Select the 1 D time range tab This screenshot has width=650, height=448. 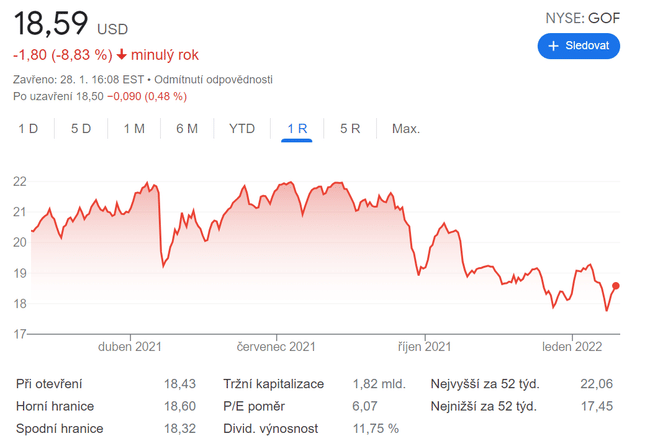28,129
